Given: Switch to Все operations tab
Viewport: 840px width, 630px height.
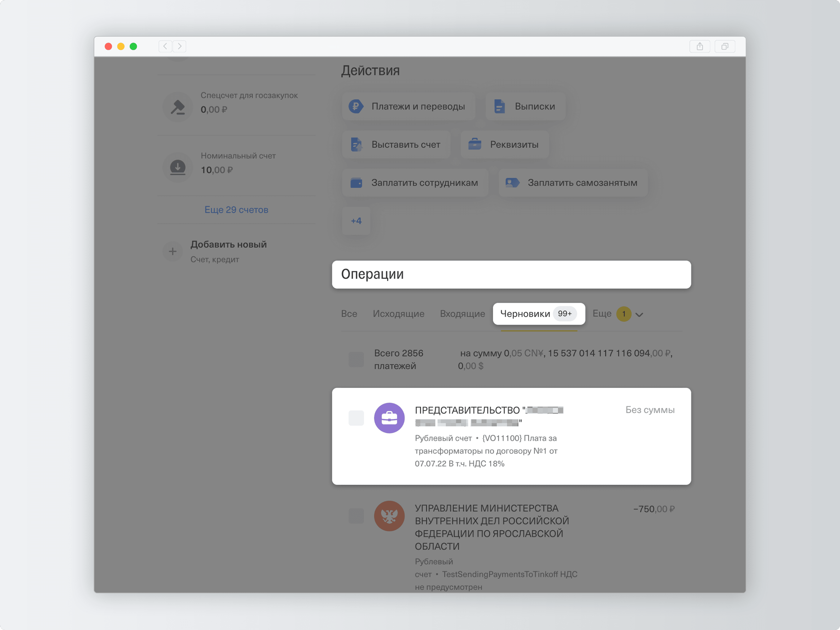Looking at the screenshot, I should (349, 314).
